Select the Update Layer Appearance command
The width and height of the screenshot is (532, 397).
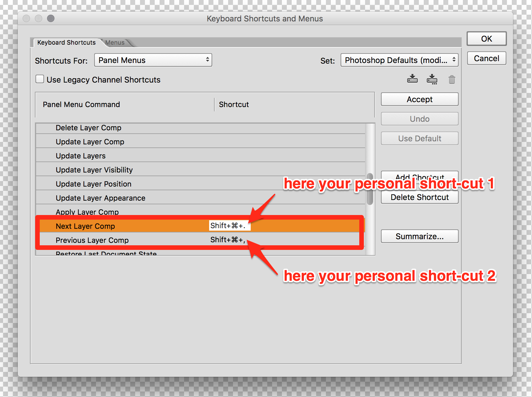(x=100, y=198)
